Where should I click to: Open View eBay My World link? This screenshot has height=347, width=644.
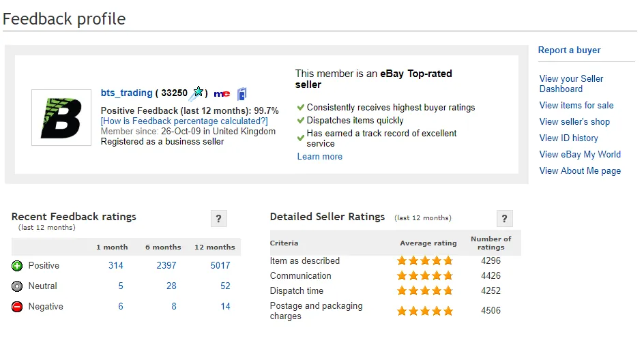pyautogui.click(x=580, y=155)
